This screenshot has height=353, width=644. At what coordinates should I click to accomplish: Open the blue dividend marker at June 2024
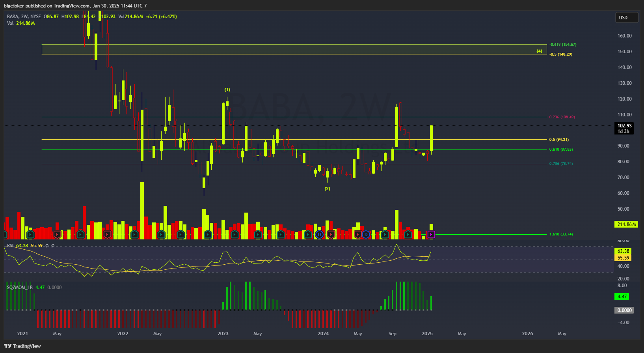point(366,235)
